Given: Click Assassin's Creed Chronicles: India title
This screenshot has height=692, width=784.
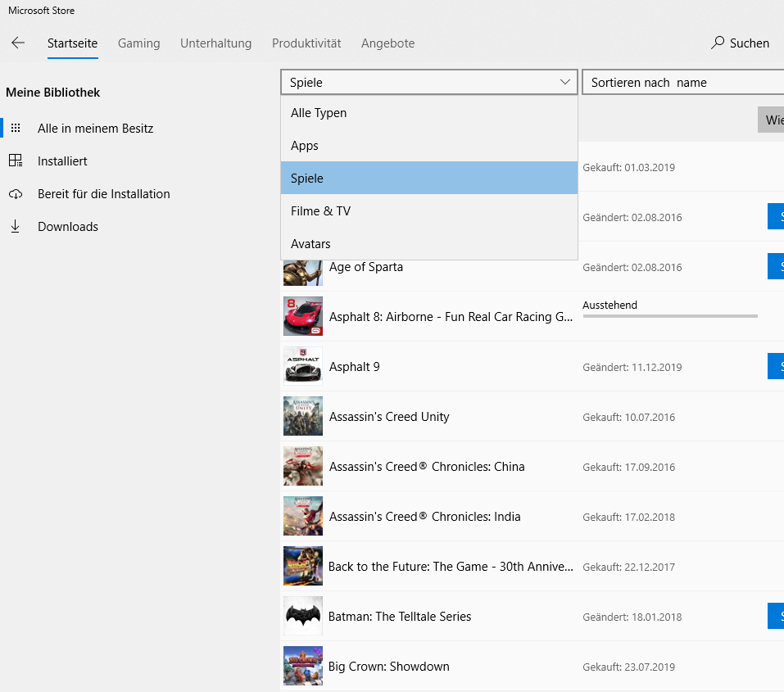Looking at the screenshot, I should coord(425,517).
